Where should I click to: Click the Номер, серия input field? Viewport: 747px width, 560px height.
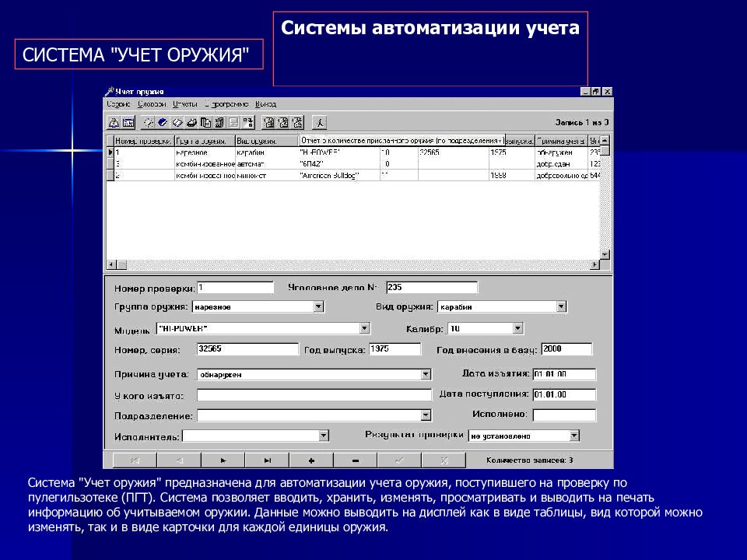pos(247,349)
